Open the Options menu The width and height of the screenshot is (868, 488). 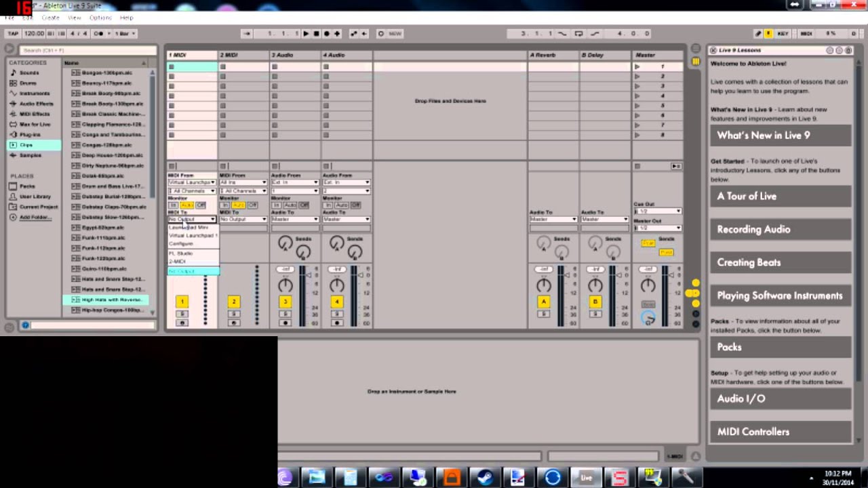click(x=100, y=18)
